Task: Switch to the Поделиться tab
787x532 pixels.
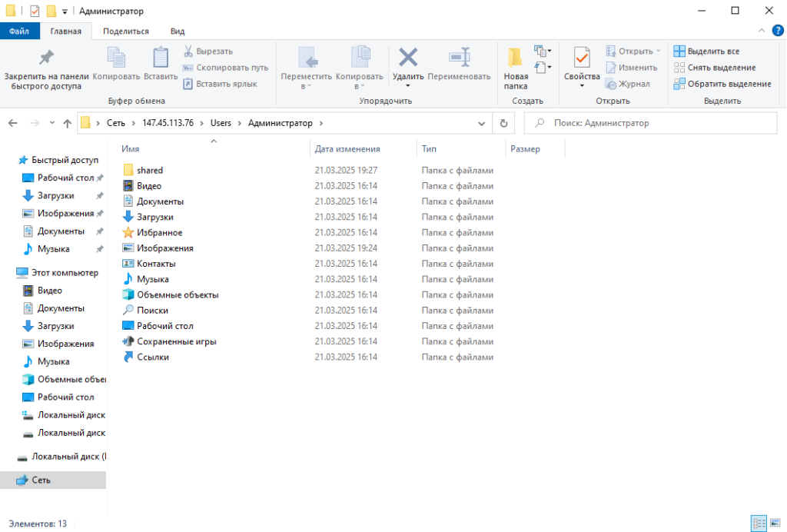Action: [x=126, y=31]
